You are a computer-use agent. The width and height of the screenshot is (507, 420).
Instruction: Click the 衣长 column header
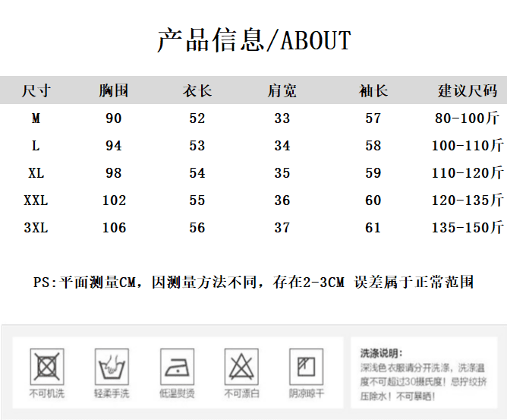point(197,90)
